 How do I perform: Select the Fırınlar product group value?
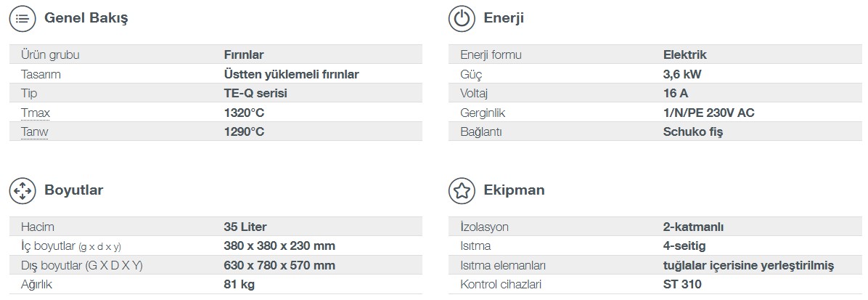pyautogui.click(x=244, y=55)
